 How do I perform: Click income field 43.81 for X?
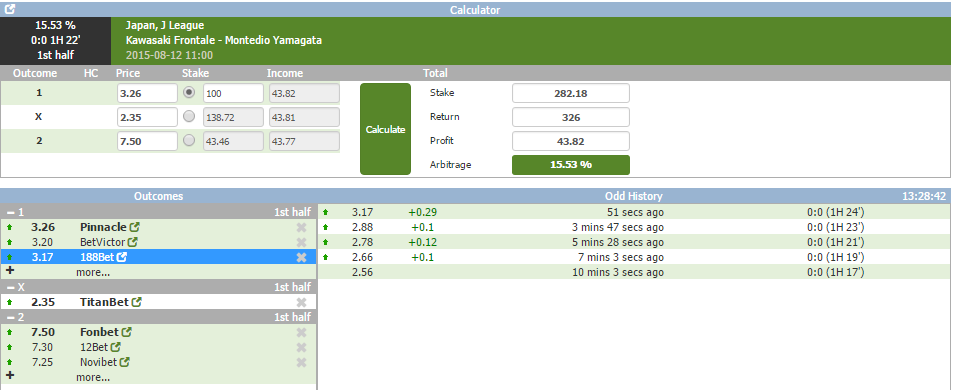(304, 117)
